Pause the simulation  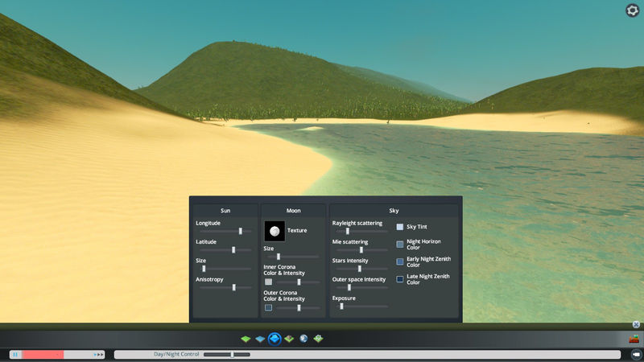click(15, 354)
